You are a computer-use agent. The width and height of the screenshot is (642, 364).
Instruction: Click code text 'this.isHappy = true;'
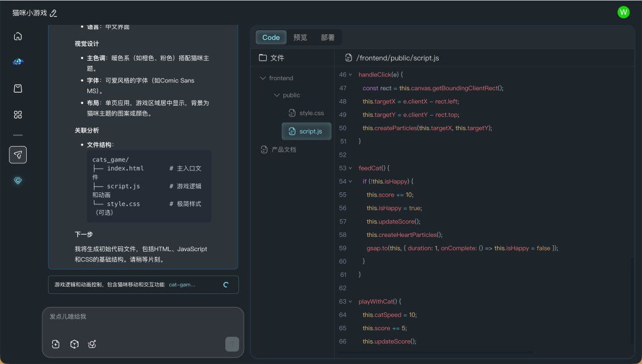coord(394,208)
